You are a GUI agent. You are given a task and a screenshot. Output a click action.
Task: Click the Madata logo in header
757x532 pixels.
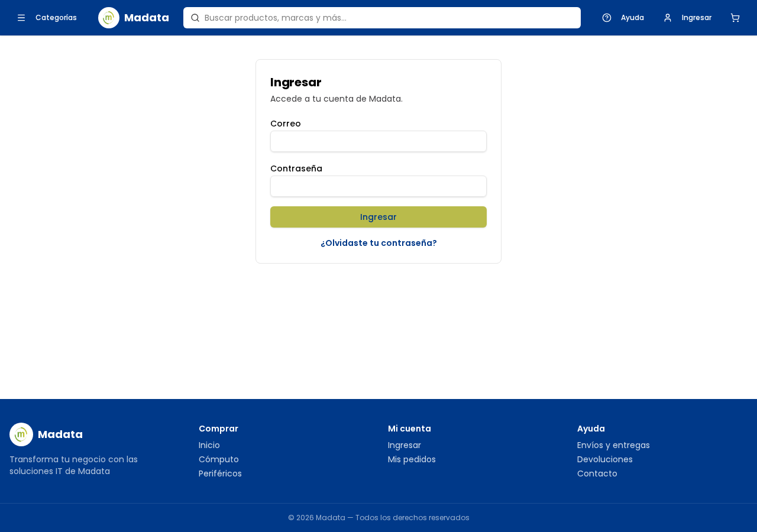click(109, 18)
